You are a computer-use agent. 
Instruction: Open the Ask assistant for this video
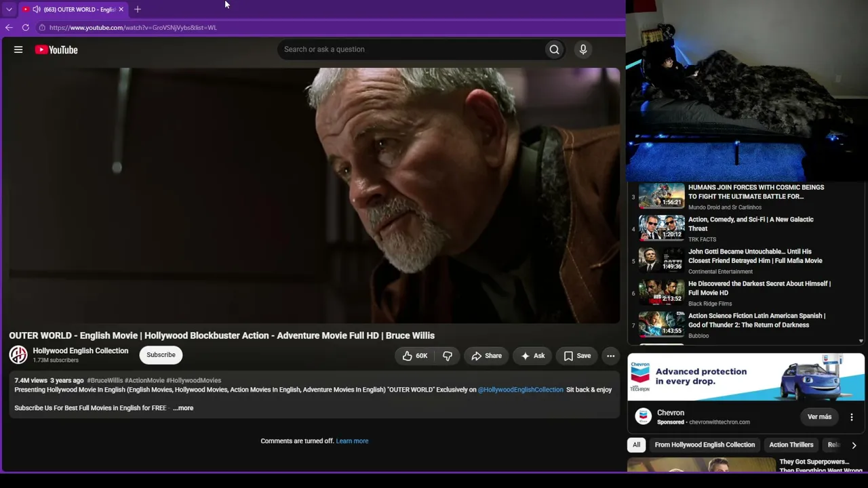(x=532, y=356)
